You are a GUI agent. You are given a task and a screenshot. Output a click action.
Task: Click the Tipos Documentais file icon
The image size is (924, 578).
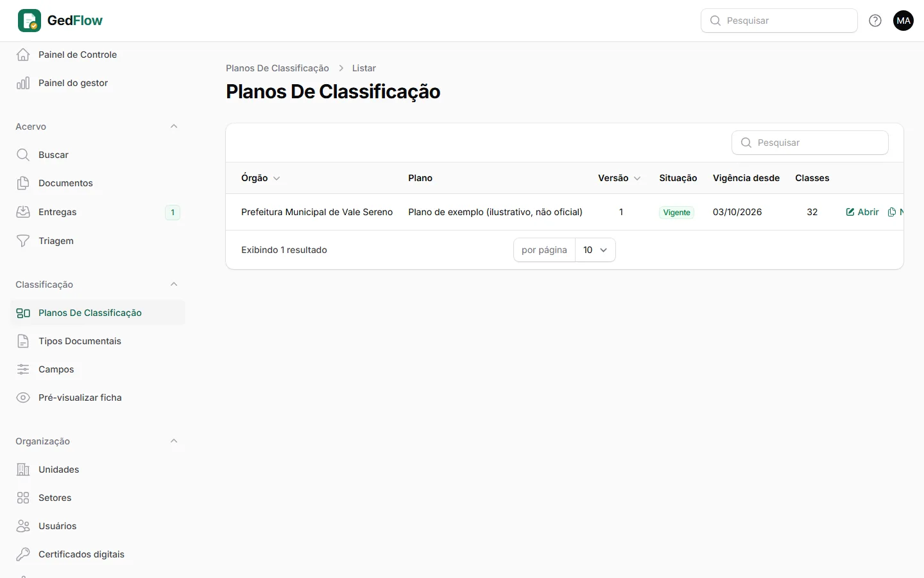(23, 341)
